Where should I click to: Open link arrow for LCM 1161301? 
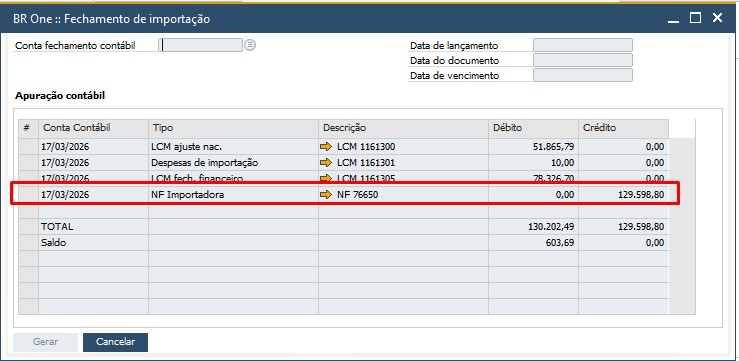326,163
